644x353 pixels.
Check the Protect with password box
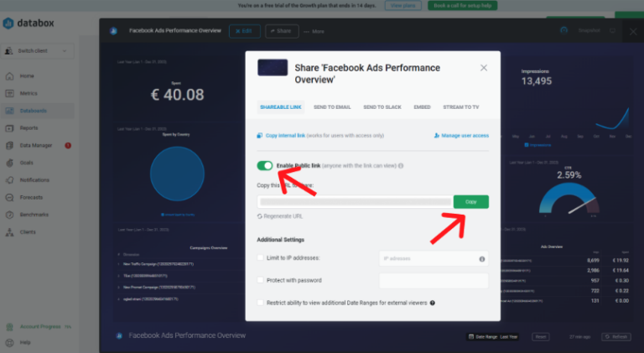(262, 280)
